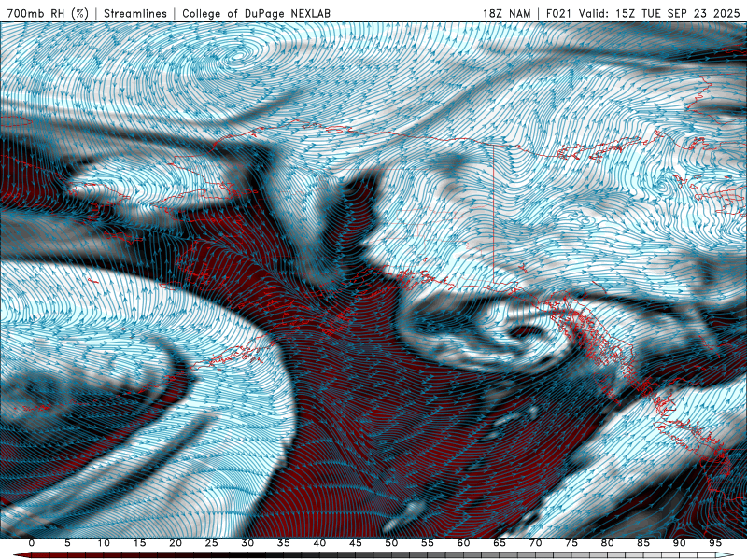Click the colorbar label "20"
The width and height of the screenshot is (747, 560).
pos(176,543)
